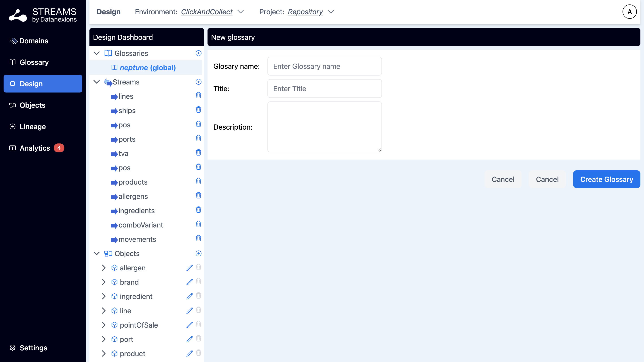
Task: Focus the Glossary name input field
Action: (324, 66)
